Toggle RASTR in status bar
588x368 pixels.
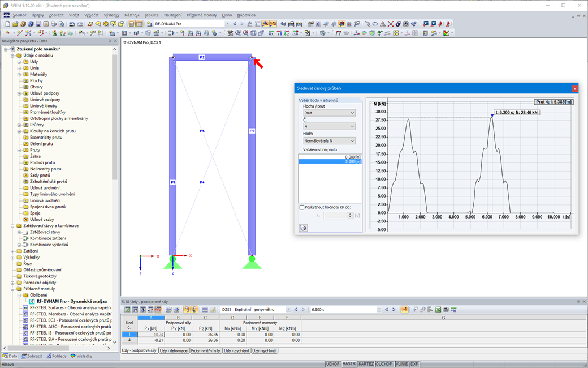tap(349, 364)
